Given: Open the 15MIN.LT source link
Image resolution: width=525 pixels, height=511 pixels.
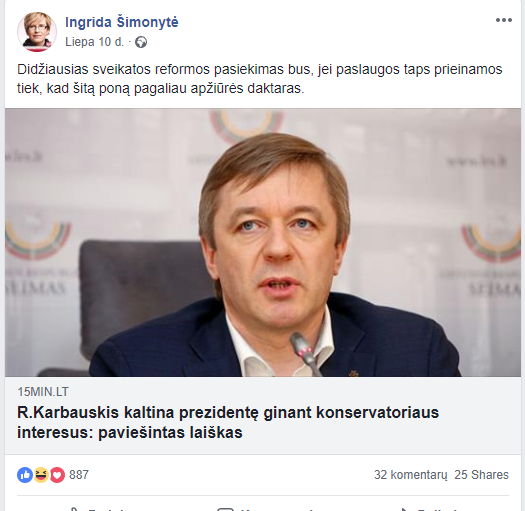Looking at the screenshot, I should (x=43, y=391).
